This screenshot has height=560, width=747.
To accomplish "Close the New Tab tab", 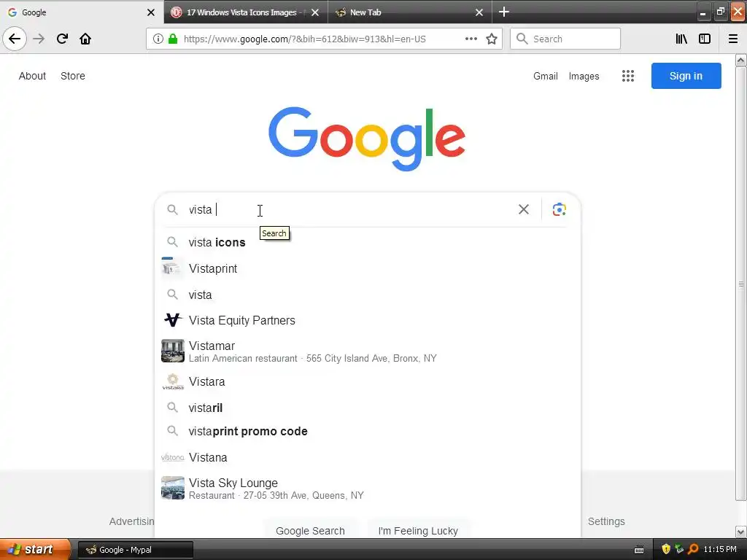I will click(x=479, y=12).
